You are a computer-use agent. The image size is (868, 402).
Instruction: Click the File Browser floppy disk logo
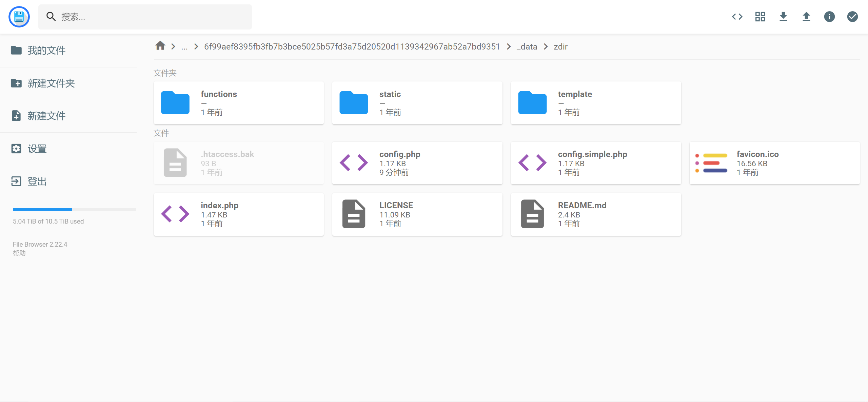tap(19, 17)
